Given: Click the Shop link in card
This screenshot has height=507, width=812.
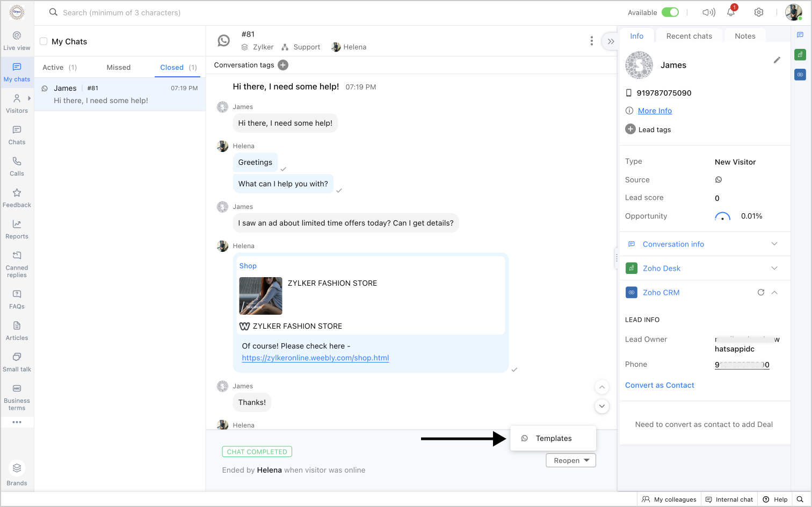Looking at the screenshot, I should [x=248, y=266].
